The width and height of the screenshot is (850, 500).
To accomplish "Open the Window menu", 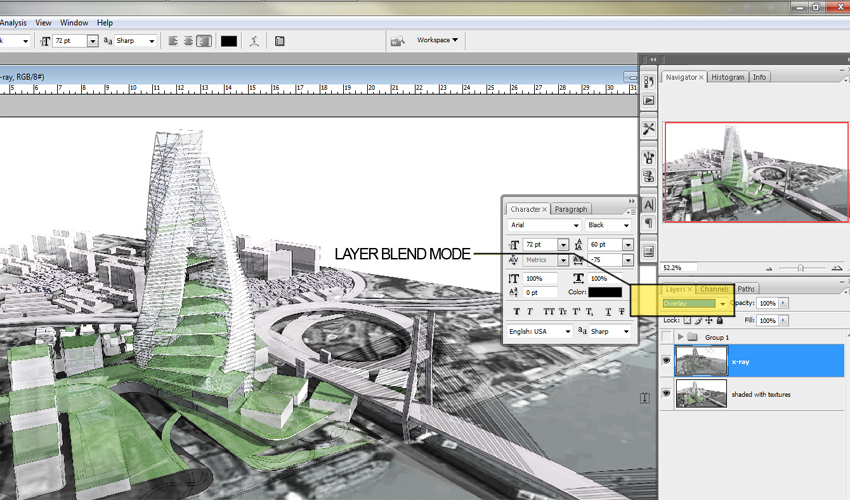I will coord(74,23).
